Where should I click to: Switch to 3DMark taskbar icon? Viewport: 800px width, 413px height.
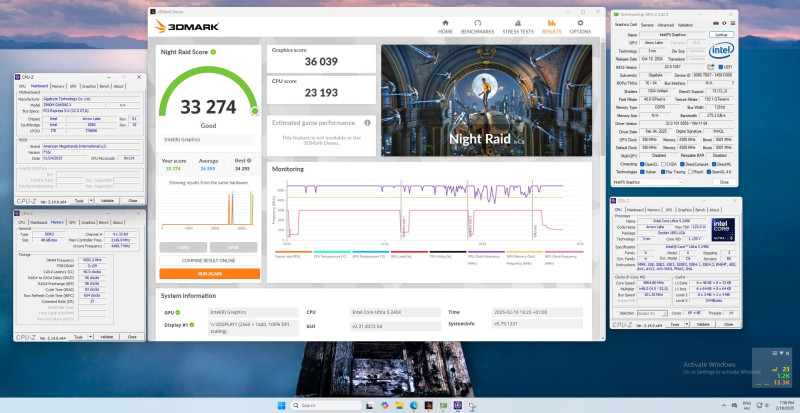(x=429, y=405)
